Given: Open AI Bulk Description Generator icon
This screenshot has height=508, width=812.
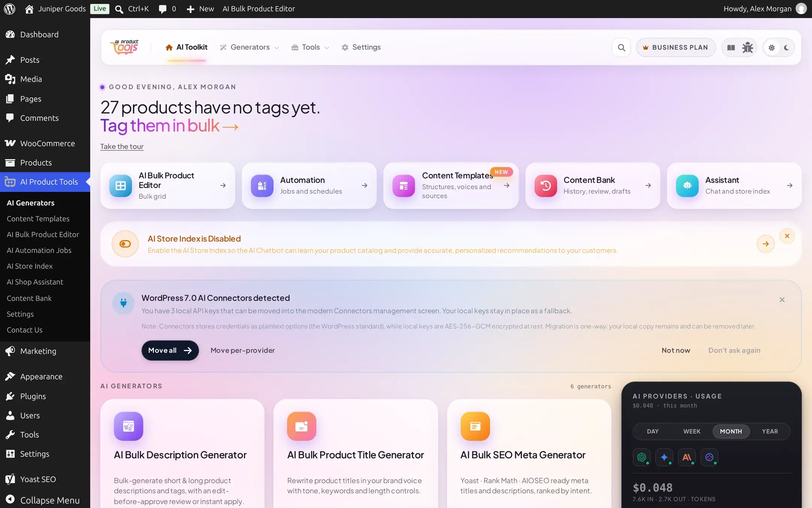Looking at the screenshot, I should pyautogui.click(x=129, y=426).
